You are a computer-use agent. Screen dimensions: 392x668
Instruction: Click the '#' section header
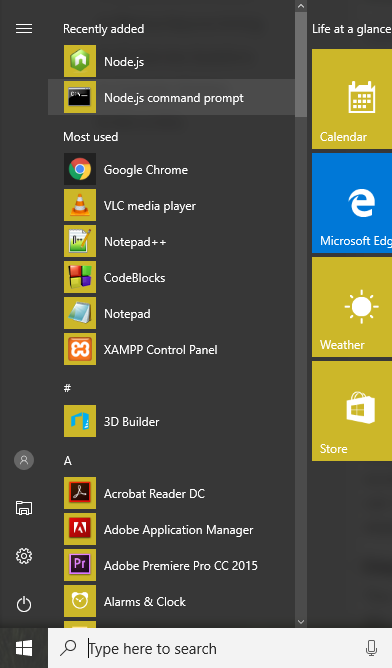coord(67,388)
